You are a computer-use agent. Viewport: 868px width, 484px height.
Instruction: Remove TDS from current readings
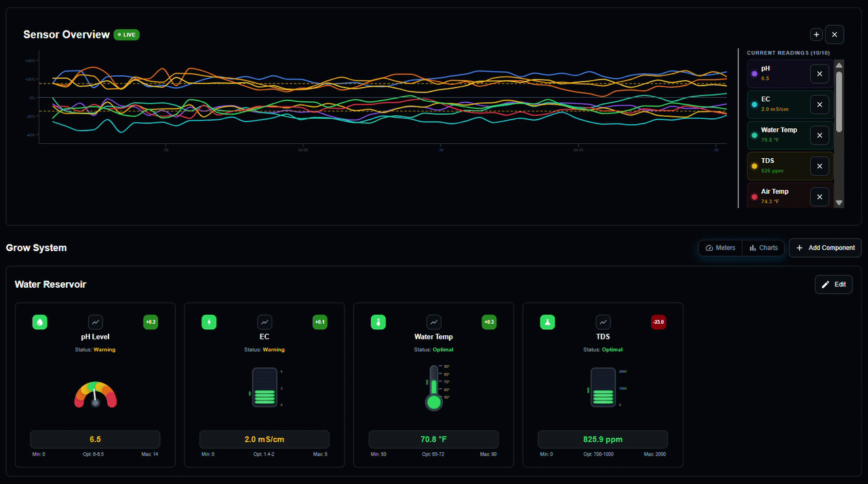click(819, 166)
